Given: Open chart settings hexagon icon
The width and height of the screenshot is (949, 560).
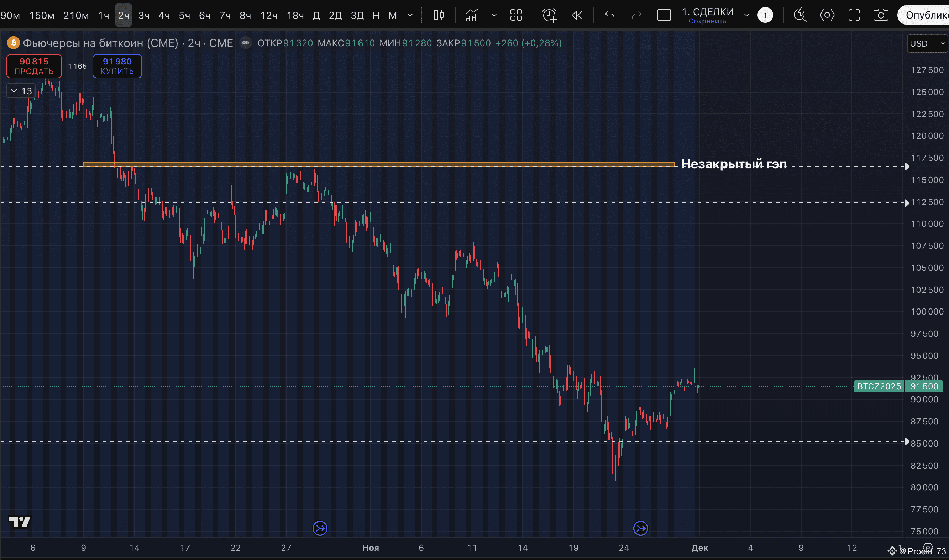Looking at the screenshot, I should tap(827, 15).
